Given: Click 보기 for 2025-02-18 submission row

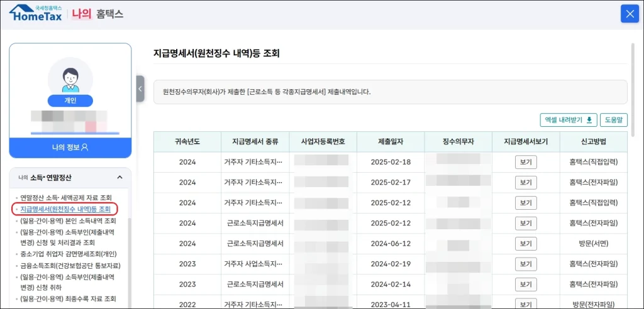Looking at the screenshot, I should [x=526, y=162].
